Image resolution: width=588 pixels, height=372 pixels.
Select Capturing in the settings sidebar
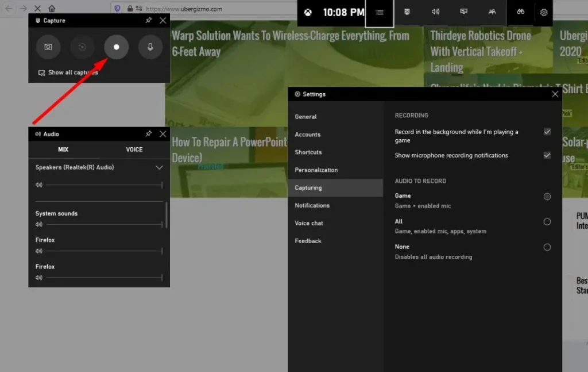(335, 187)
